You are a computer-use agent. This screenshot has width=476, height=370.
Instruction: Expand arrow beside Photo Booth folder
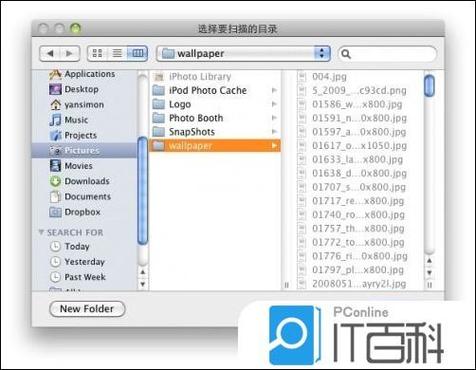tap(274, 118)
